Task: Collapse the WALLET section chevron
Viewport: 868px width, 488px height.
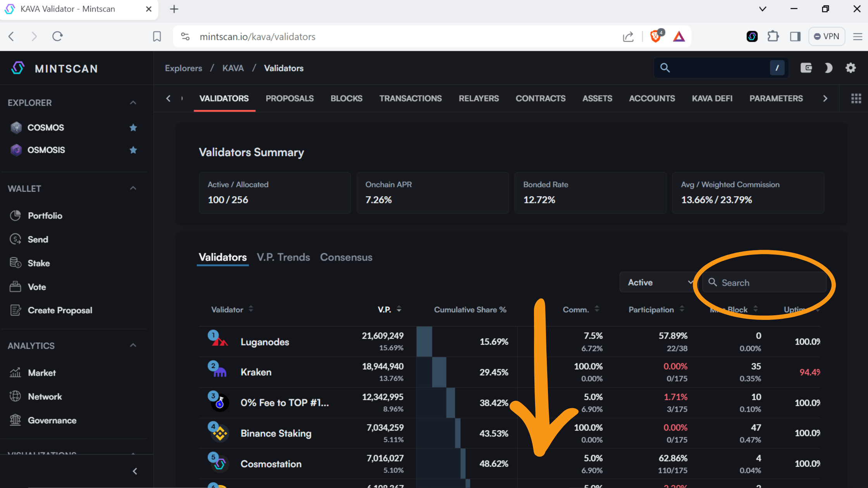Action: click(x=133, y=188)
